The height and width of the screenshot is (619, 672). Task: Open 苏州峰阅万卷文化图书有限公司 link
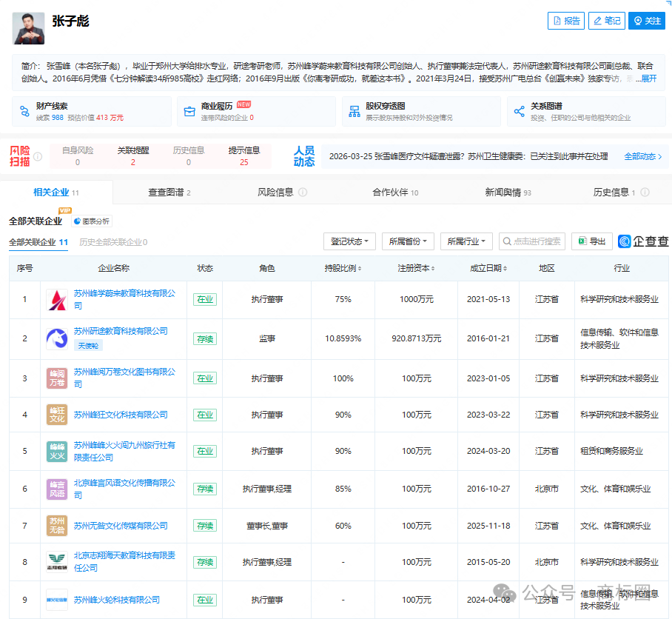point(124,378)
